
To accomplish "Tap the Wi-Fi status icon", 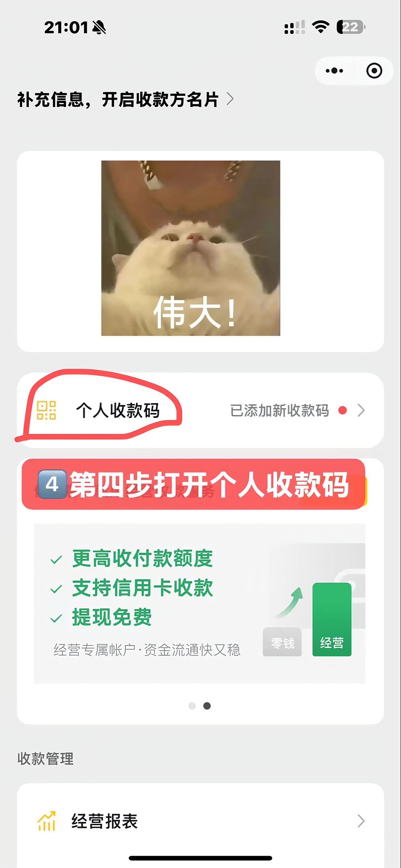I will [x=321, y=27].
